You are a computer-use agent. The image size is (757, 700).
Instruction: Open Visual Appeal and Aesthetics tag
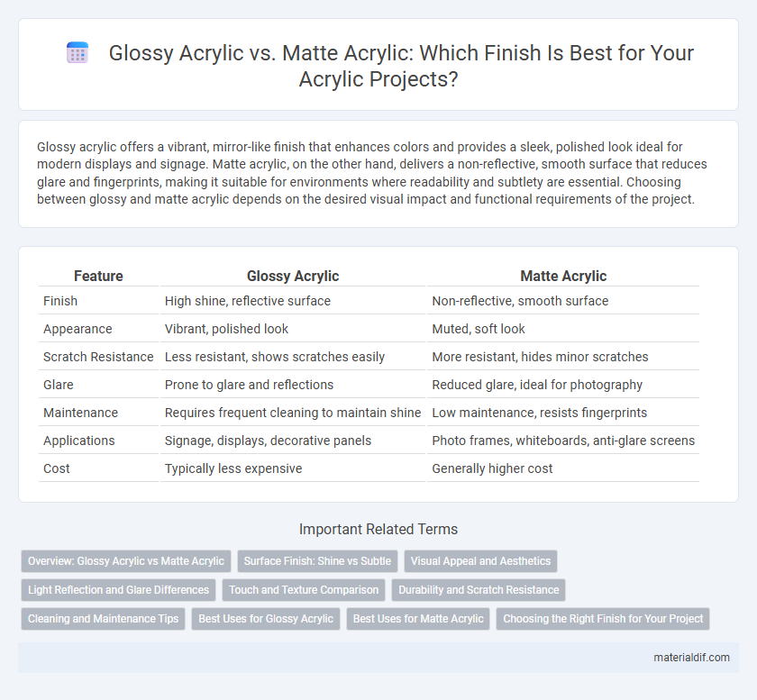pyautogui.click(x=480, y=561)
